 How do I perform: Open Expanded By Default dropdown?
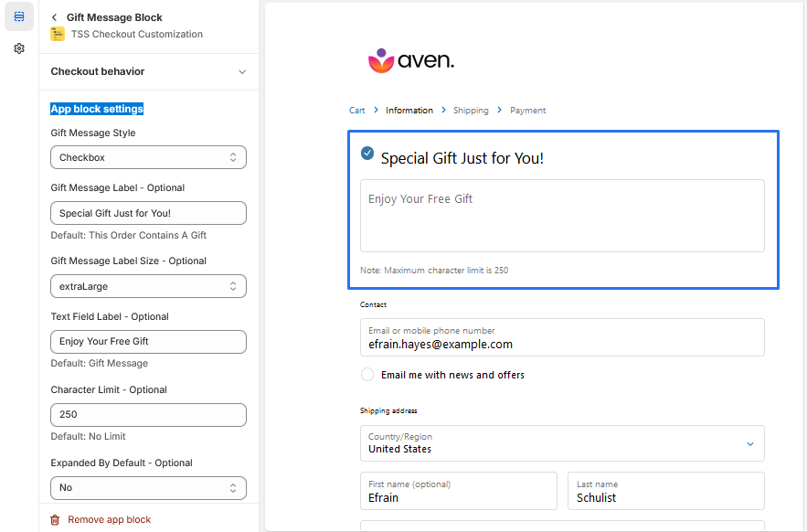[148, 487]
